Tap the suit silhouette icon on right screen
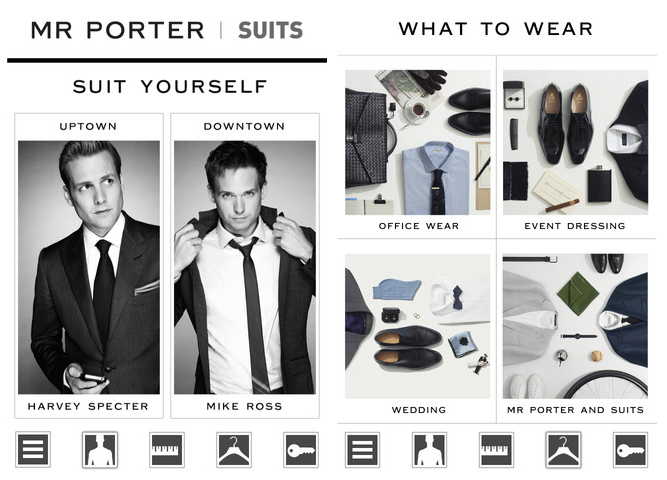Image resolution: width=667 pixels, height=480 pixels. click(x=430, y=450)
